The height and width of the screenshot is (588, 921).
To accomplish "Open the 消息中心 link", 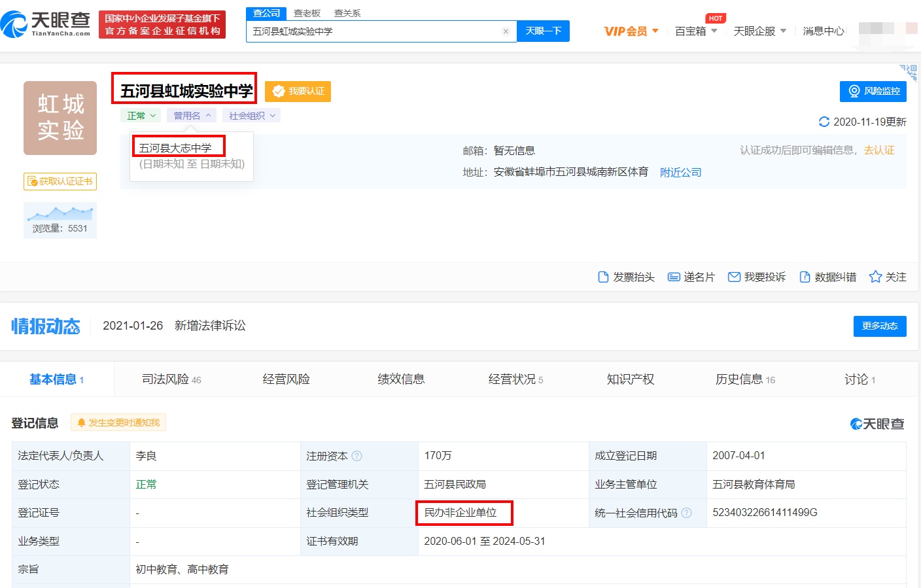I will [823, 31].
